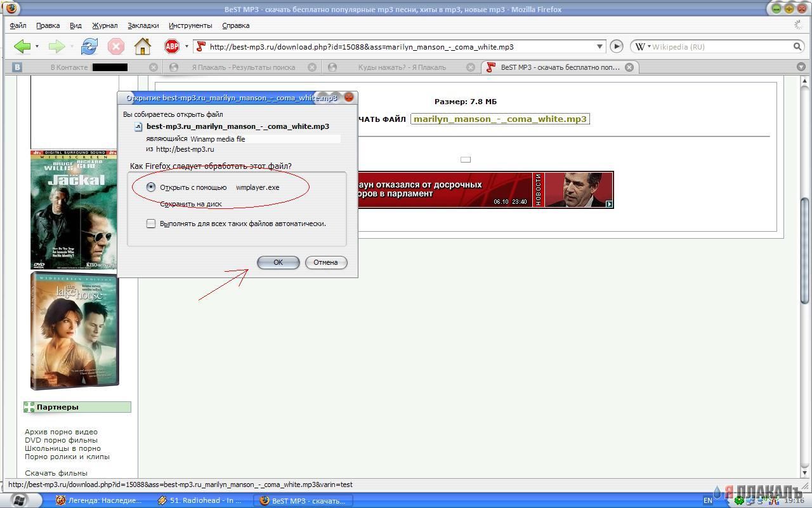
Task: Reload the page with the blue refresh icon
Action: pyautogui.click(x=89, y=46)
